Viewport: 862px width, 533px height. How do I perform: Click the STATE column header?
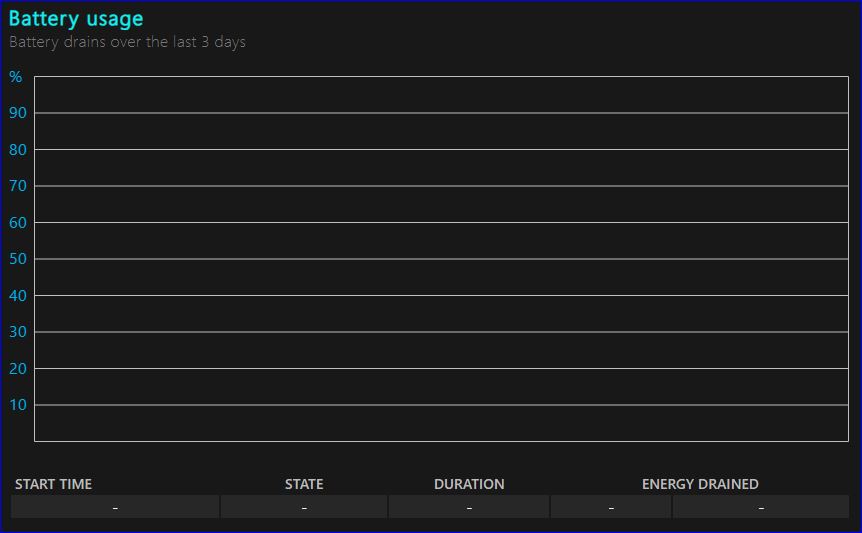click(304, 484)
